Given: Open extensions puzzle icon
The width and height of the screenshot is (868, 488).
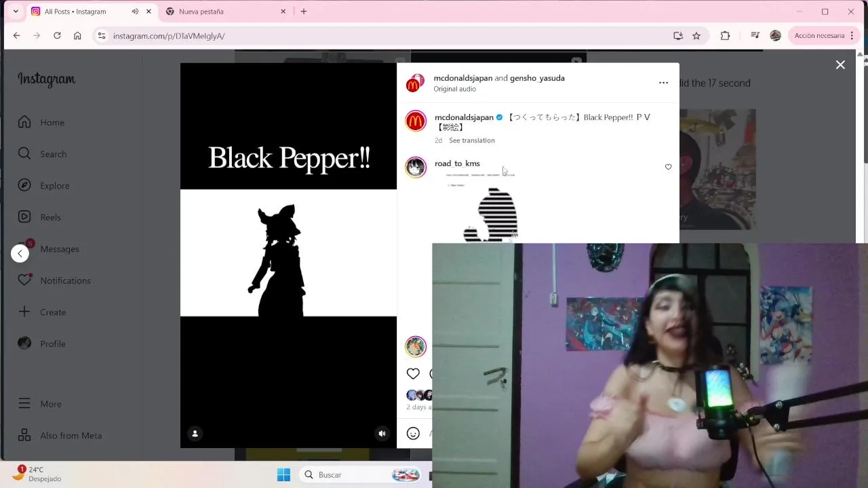Looking at the screenshot, I should coord(725,36).
